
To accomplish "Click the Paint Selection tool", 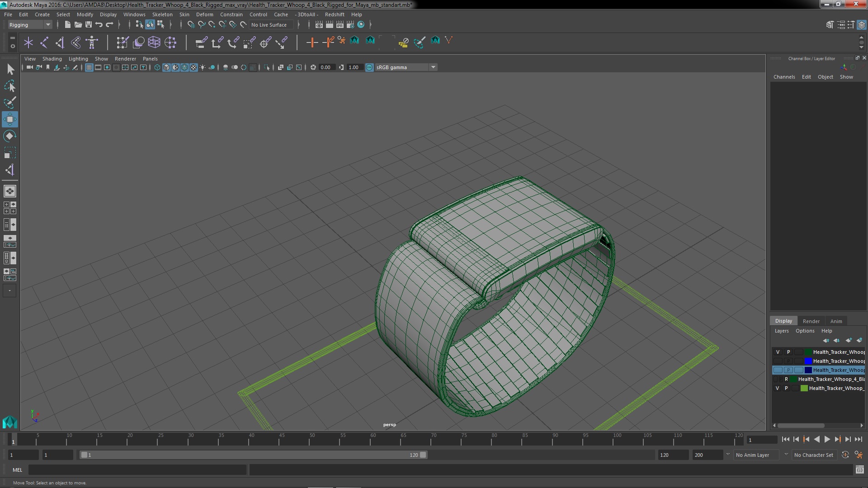I will (x=9, y=103).
